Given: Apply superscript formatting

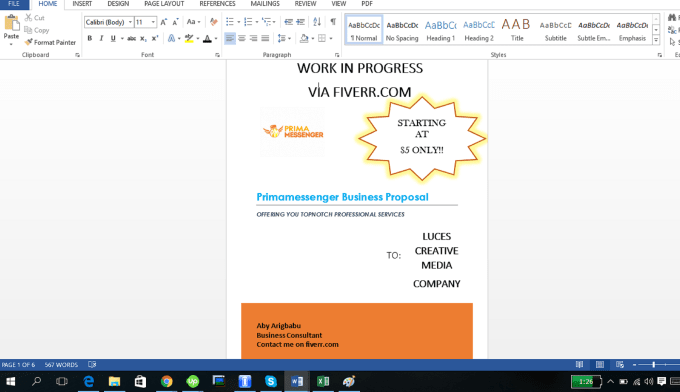Looking at the screenshot, I should point(155,39).
